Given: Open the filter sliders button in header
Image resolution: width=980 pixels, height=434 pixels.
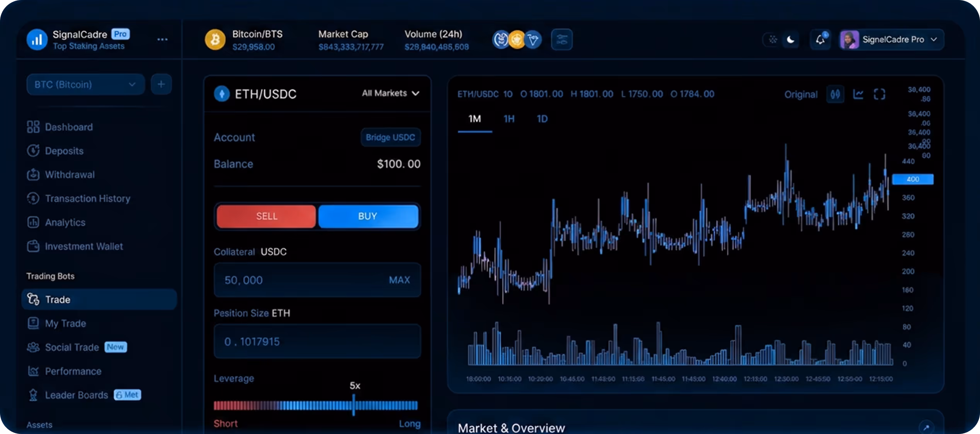Looking at the screenshot, I should [561, 39].
